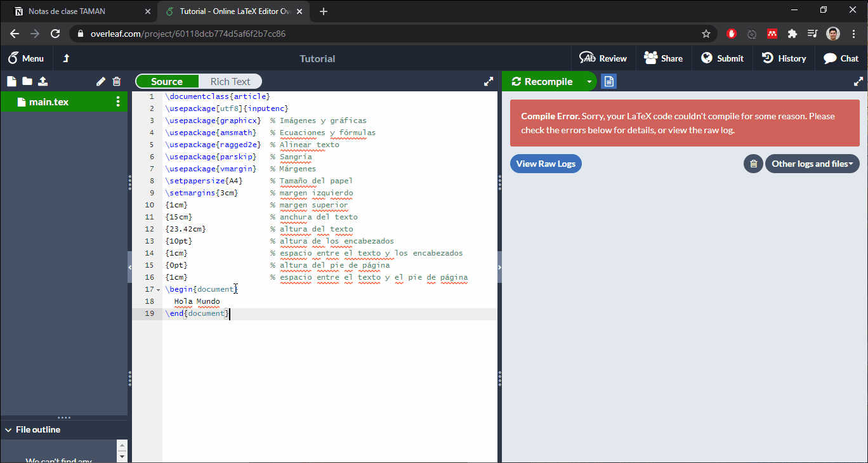868x463 pixels.
Task: Switch editor to Rich Text mode
Action: [x=230, y=81]
